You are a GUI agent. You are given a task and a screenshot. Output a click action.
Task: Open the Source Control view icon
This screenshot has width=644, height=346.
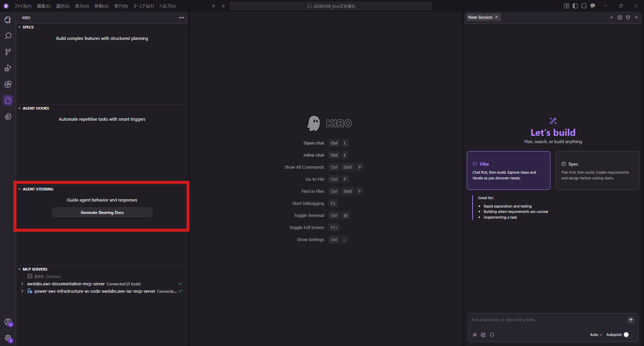click(x=8, y=52)
